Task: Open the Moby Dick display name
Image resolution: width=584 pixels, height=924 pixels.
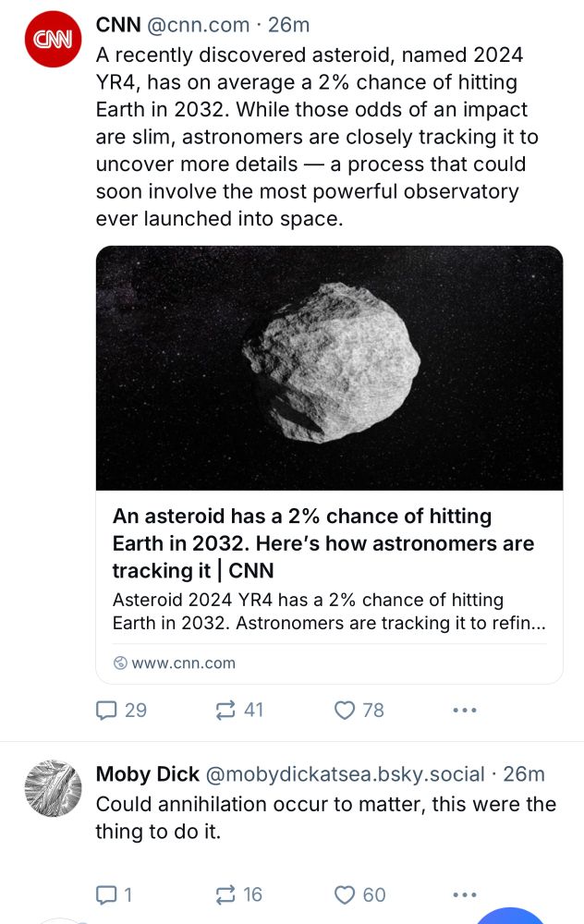Action: (x=147, y=773)
